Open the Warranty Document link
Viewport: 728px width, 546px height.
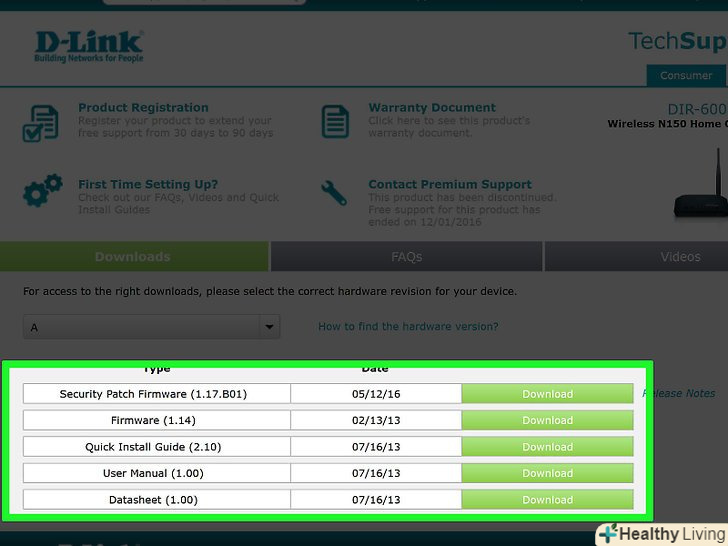[432, 107]
